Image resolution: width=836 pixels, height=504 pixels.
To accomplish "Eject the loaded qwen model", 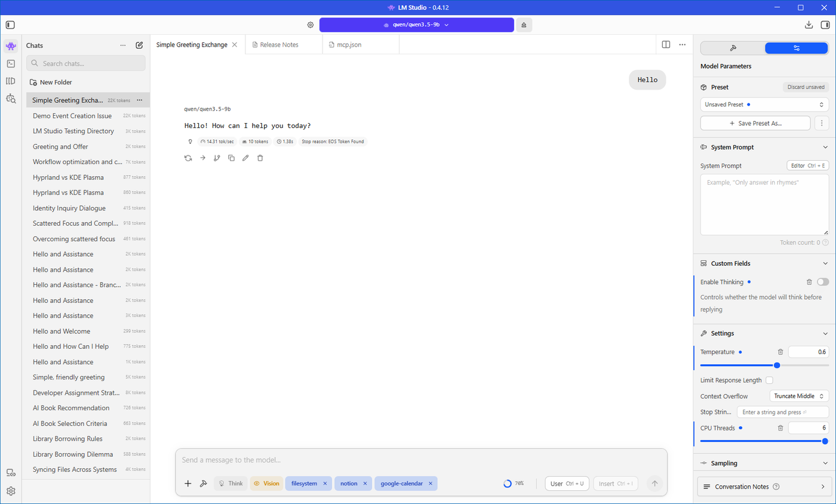I will point(524,25).
